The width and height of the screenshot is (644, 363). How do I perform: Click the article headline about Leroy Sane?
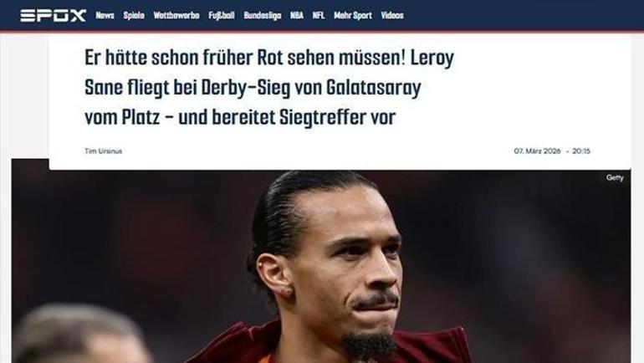[x=269, y=88]
